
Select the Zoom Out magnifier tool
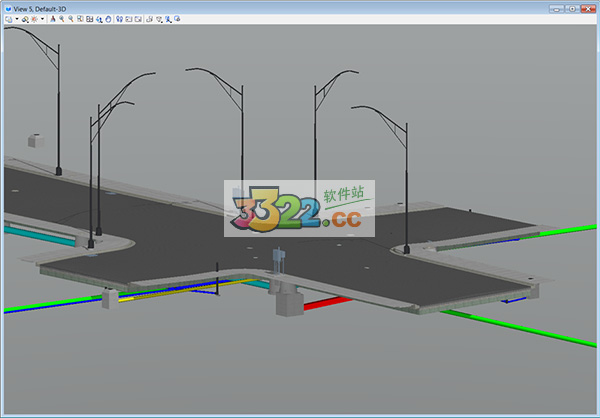(70, 19)
